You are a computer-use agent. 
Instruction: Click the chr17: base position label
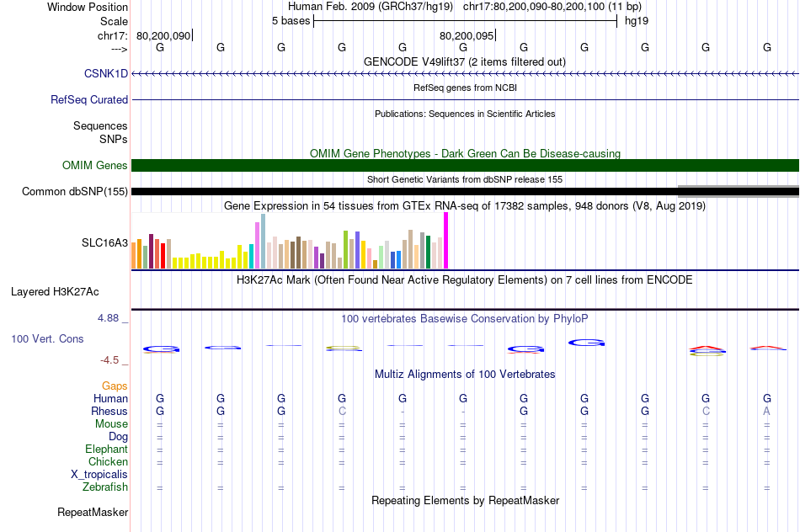coord(113,35)
